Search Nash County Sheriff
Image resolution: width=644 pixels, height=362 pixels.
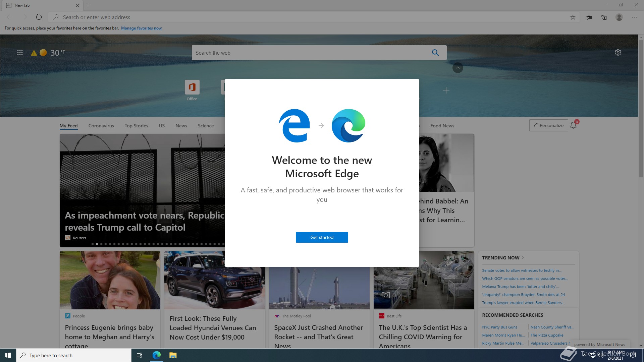552,327
